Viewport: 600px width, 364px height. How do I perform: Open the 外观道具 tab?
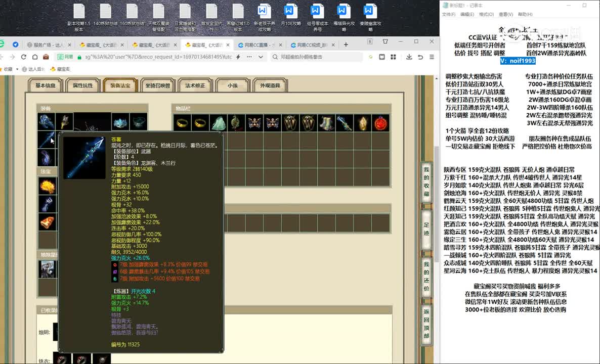(270, 85)
